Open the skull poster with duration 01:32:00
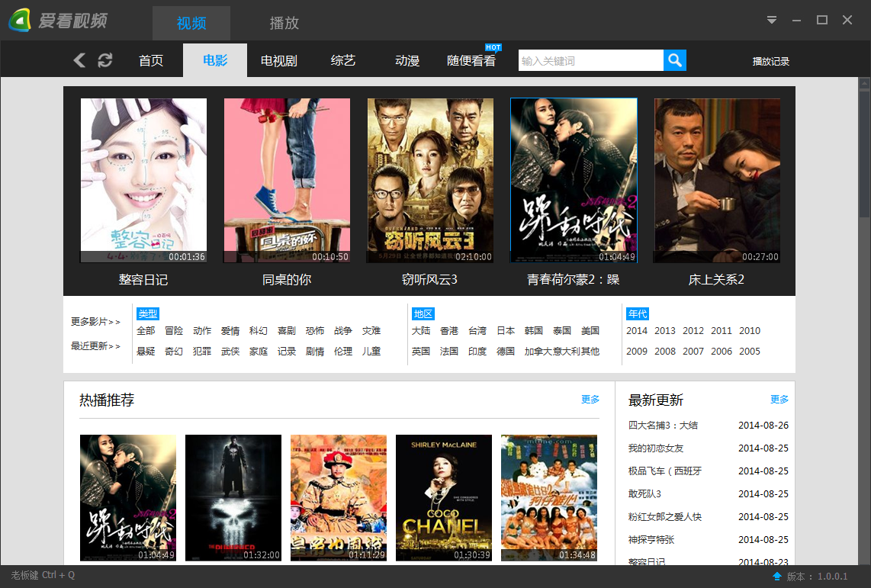The height and width of the screenshot is (588, 871). [233, 497]
